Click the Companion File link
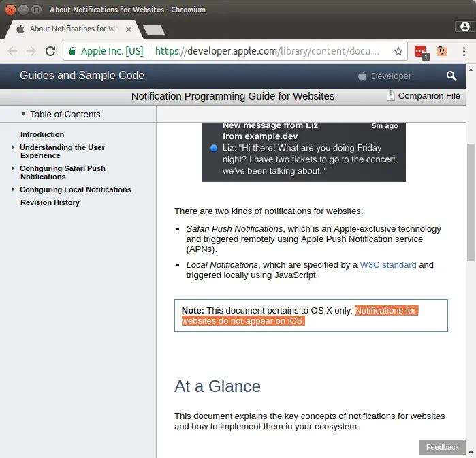476x458 pixels. coord(429,95)
